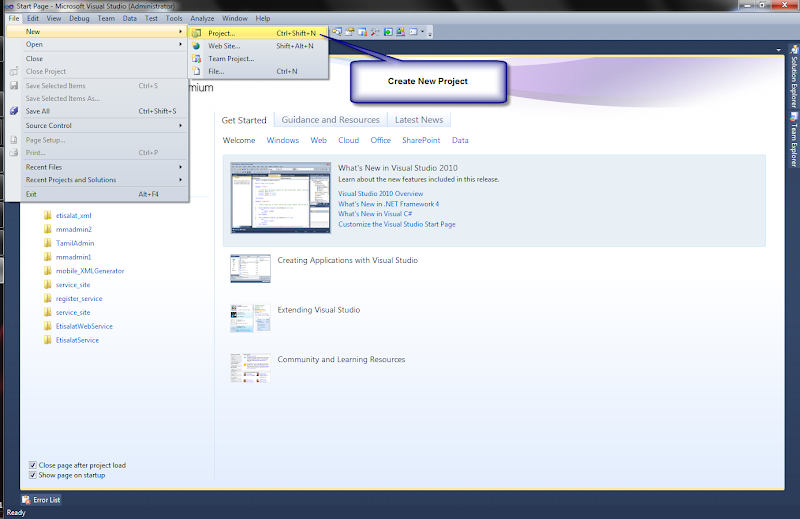Click the Creating Applications with Visual Studio thumbnail

(250, 268)
